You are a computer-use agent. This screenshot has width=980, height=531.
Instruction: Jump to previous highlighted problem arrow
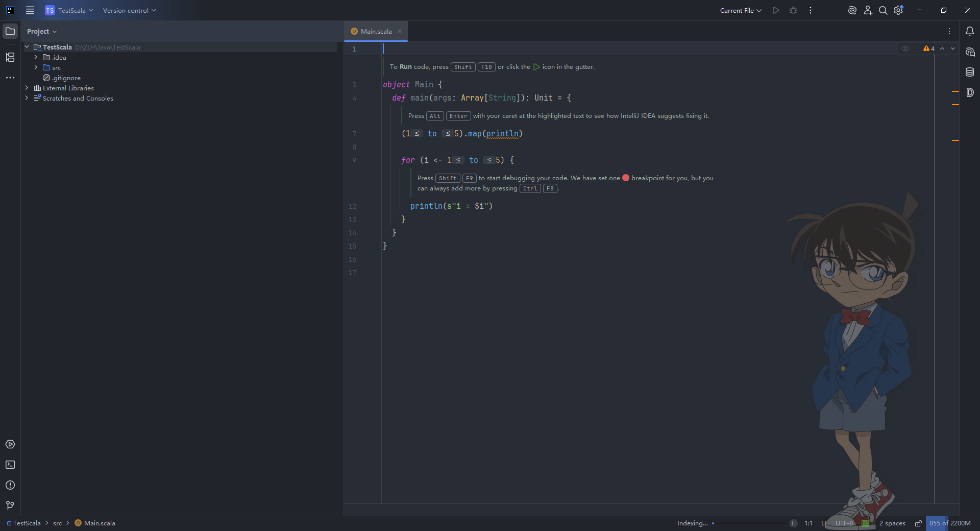pos(942,49)
